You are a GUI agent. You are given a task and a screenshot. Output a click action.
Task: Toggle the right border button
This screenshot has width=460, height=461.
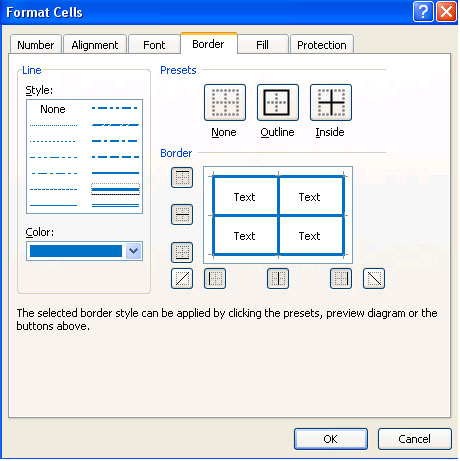pos(341,278)
